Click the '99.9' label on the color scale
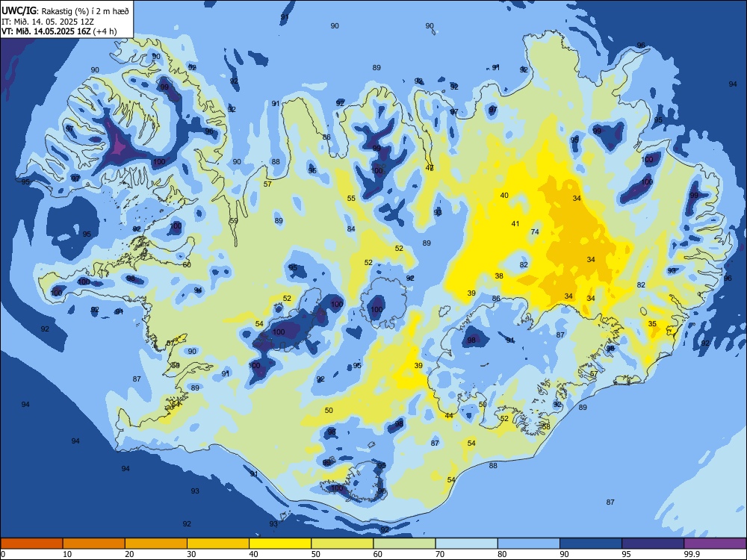This screenshot has height=560, width=747. coord(691,554)
